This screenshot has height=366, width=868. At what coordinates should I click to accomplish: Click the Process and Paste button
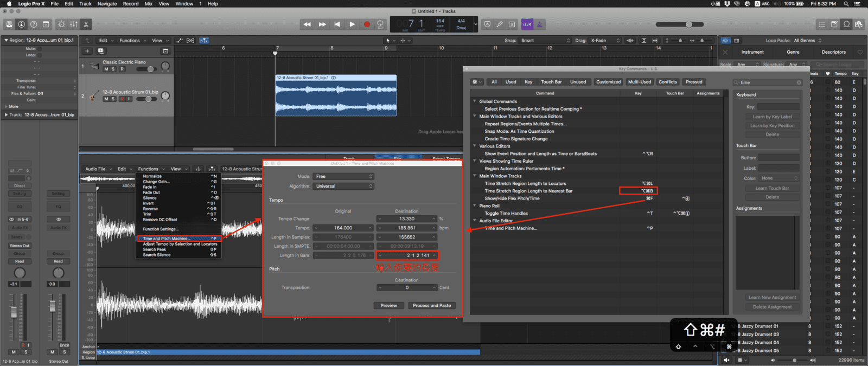click(432, 305)
